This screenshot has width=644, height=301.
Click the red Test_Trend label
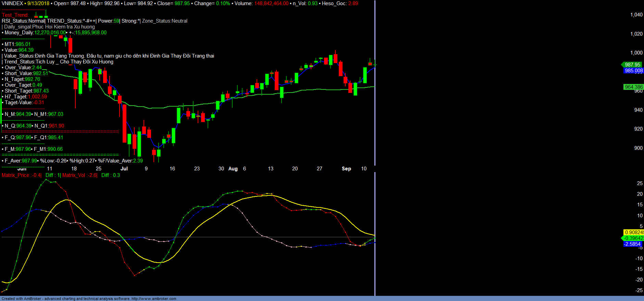(x=15, y=15)
